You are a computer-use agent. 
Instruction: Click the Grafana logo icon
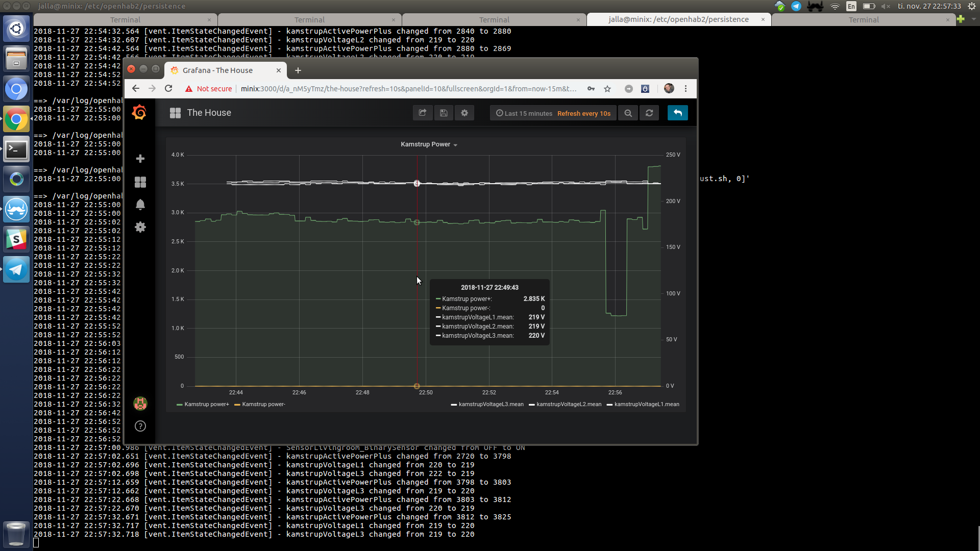(x=139, y=113)
